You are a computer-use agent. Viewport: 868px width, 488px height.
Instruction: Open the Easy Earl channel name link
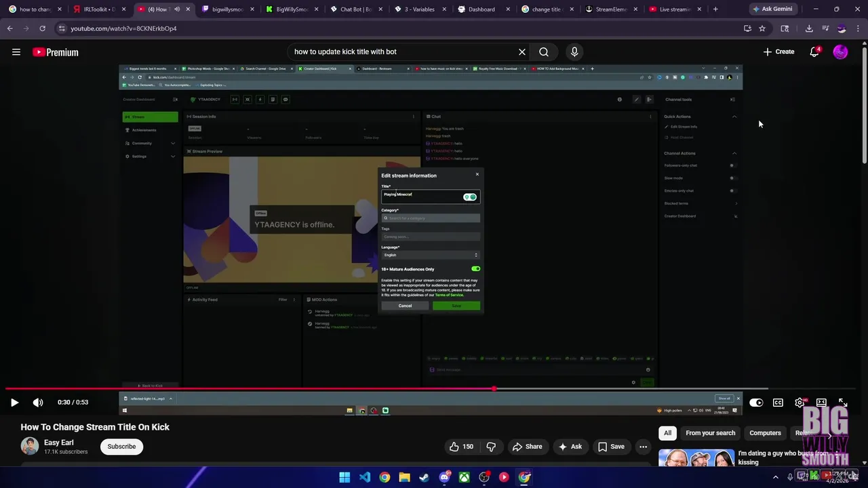[x=59, y=443]
